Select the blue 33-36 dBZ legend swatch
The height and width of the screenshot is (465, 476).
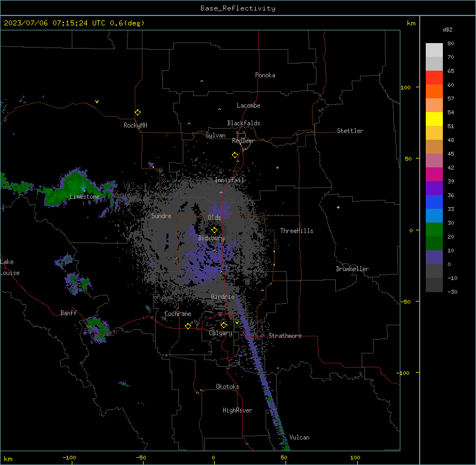[x=434, y=202]
